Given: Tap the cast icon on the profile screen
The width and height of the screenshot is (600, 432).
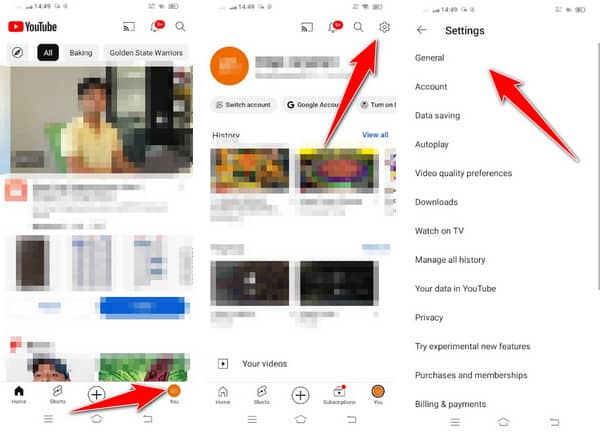Looking at the screenshot, I should pos(307,27).
